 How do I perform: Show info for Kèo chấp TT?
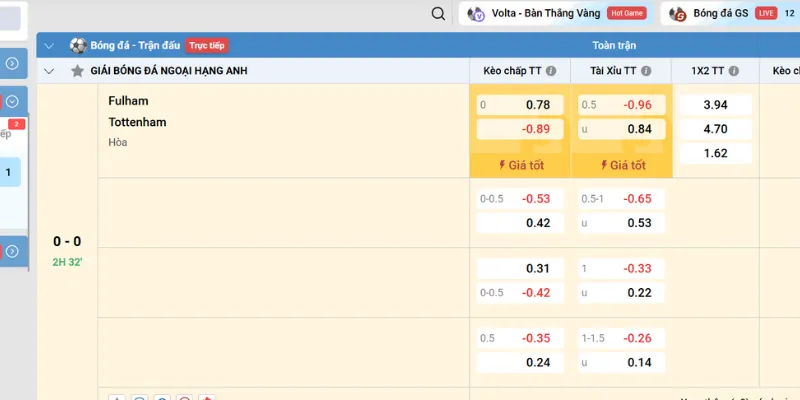[551, 71]
